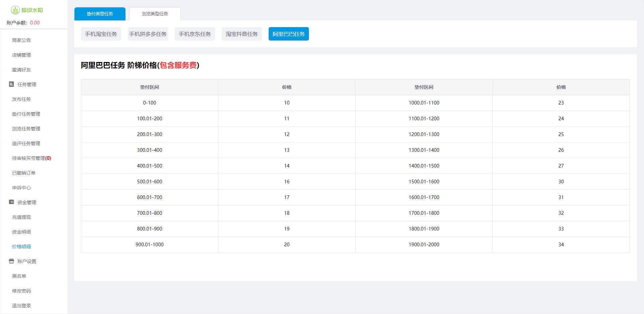Screen dimensions: 644x314
Task: Click the 900.01-1000 range cell
Action: [150, 245]
